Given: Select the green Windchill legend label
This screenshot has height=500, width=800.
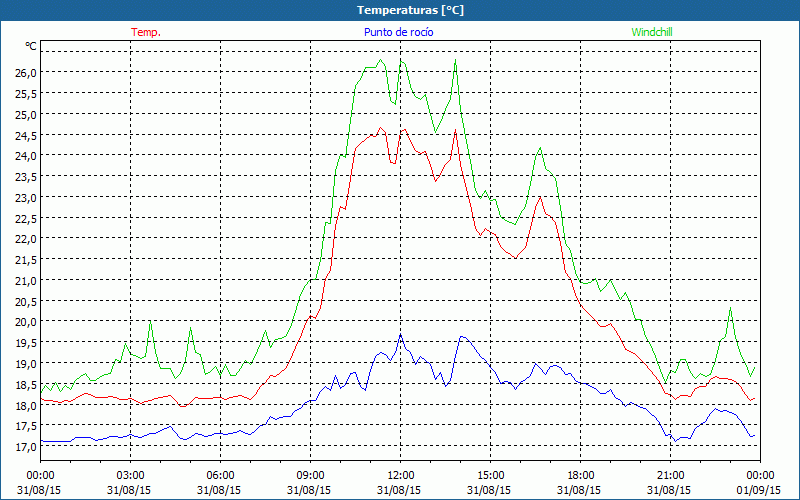Looking at the screenshot, I should tap(652, 32).
